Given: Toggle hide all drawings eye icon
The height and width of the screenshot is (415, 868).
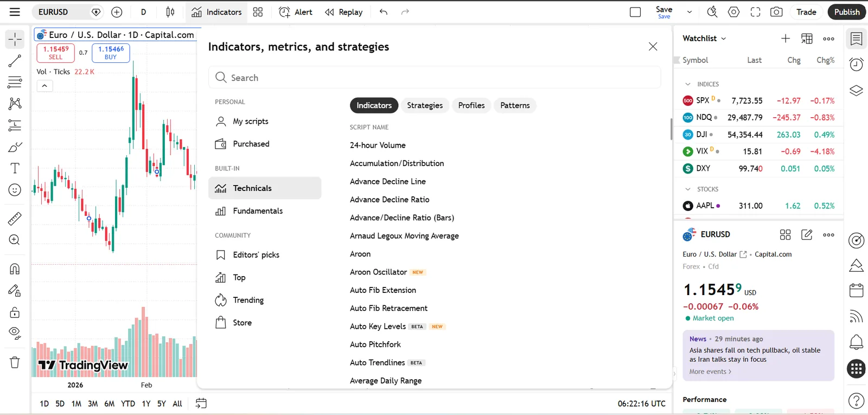Looking at the screenshot, I should point(15,333).
